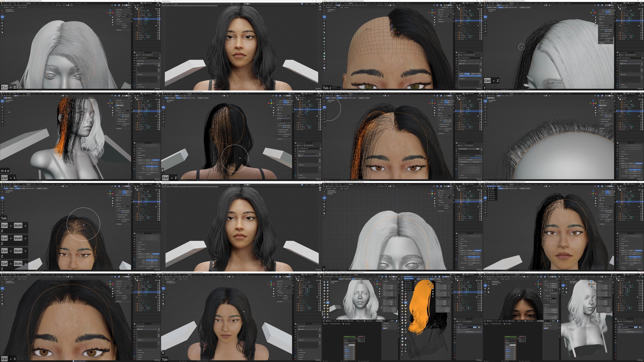Adjust Strength 0.500 slider in back-of-head frame's header
The width and height of the screenshot is (644, 362).
[x=182, y=98]
